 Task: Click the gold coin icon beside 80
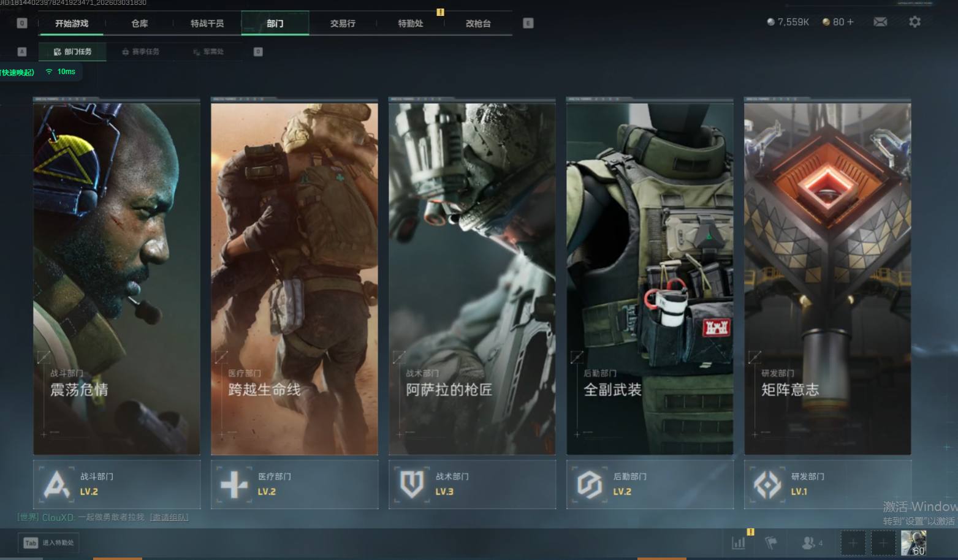826,22
